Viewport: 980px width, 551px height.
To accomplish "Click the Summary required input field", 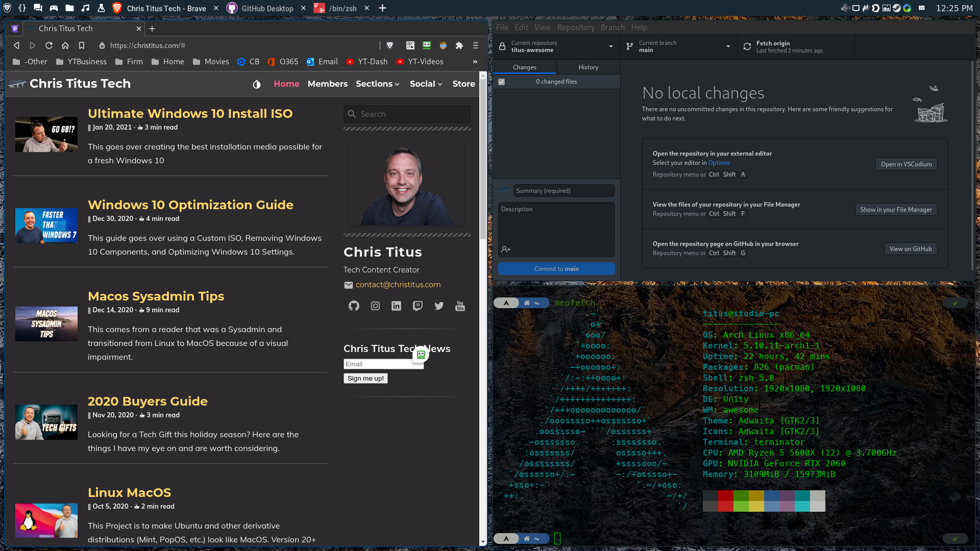I will pos(563,191).
